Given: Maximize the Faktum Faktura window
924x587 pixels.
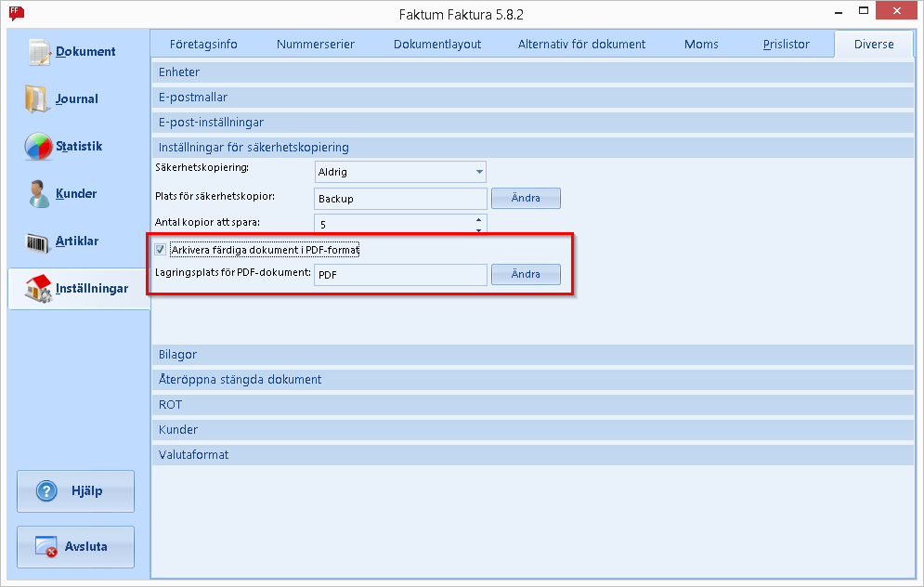Looking at the screenshot, I should [864, 11].
